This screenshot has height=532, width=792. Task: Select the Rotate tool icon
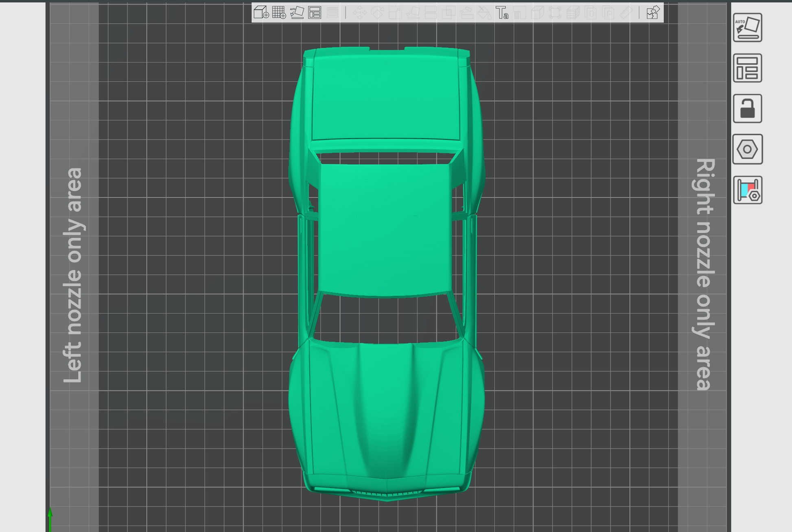(x=377, y=13)
